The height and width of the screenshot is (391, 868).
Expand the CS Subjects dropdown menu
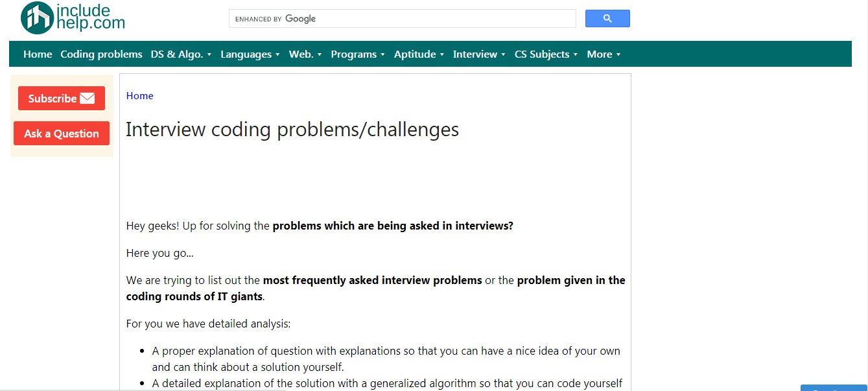tap(546, 54)
